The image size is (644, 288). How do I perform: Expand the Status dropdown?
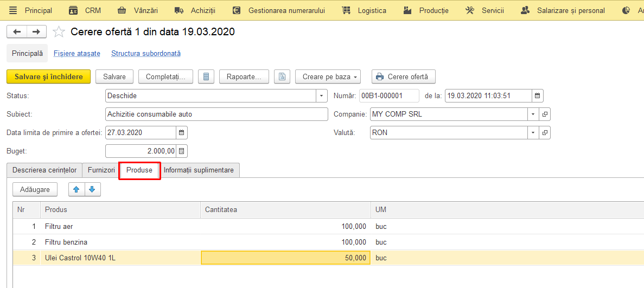pyautogui.click(x=322, y=95)
